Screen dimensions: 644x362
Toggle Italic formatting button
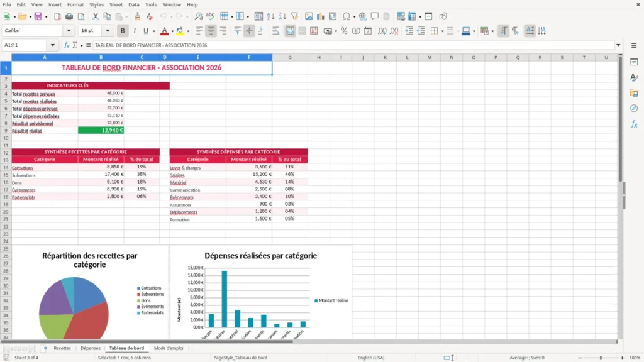[135, 31]
